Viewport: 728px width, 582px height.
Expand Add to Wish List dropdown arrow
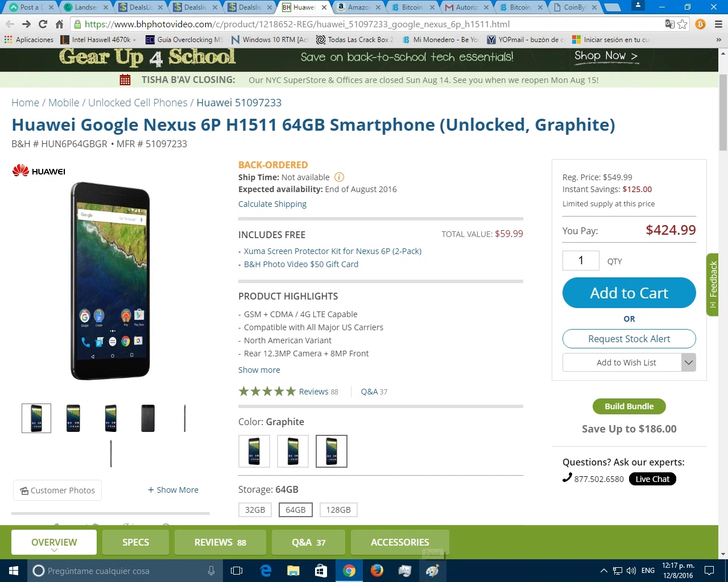(x=688, y=363)
